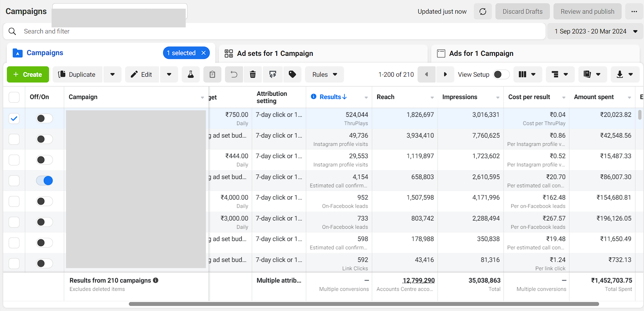Open the A/B test flask icon

(190, 75)
